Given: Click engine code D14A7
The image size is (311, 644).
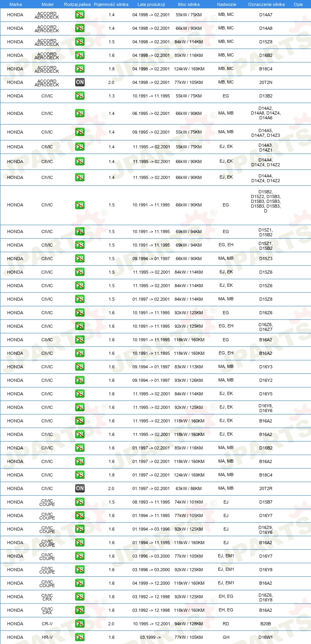Looking at the screenshot, I should click(266, 15).
